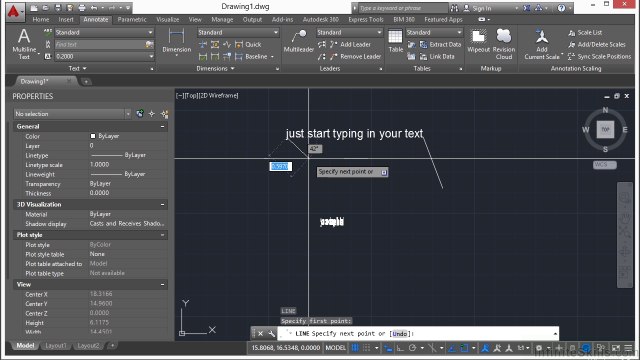Open the Scale List
The image size is (640, 360).
(x=585, y=32)
